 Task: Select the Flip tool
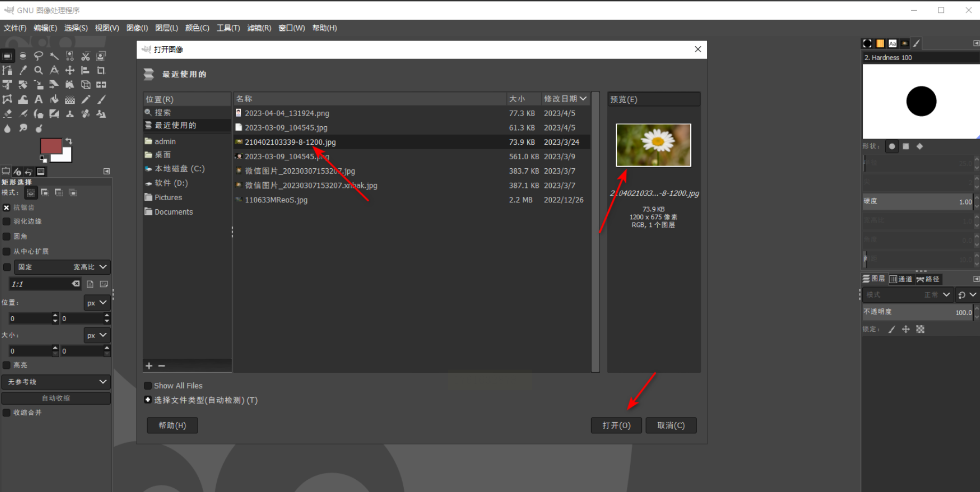tap(101, 85)
